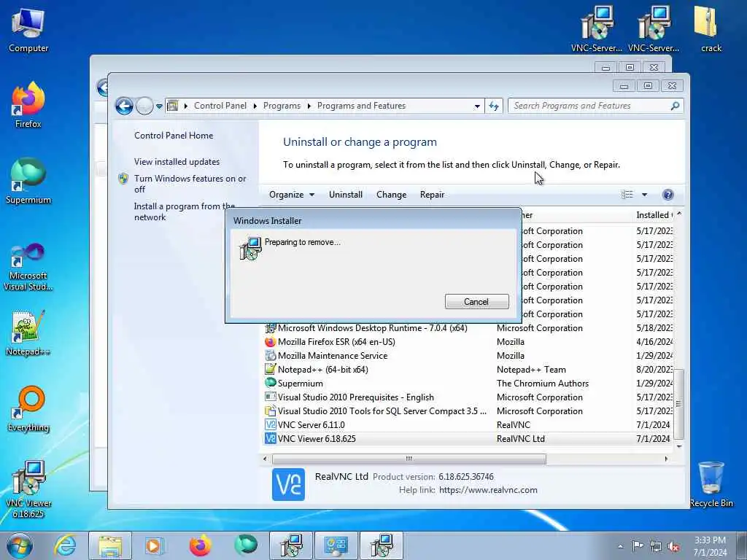Click Change in the toolbar

coord(391,194)
